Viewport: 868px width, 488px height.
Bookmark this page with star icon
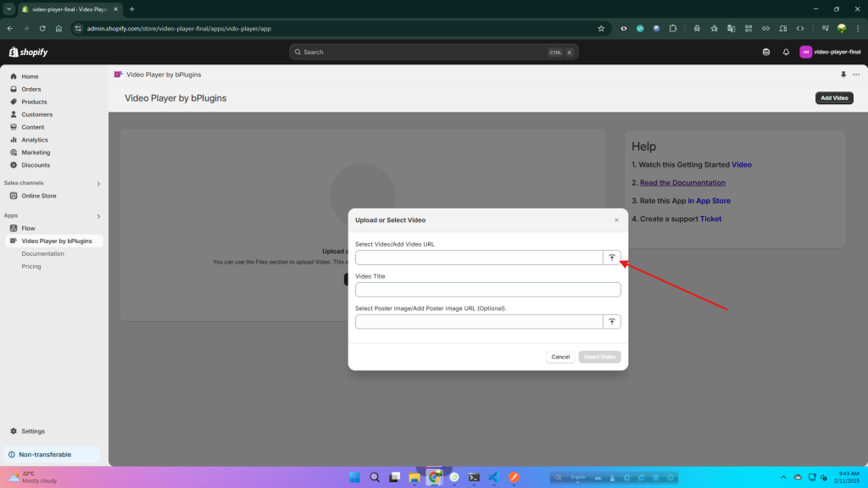pyautogui.click(x=601, y=28)
